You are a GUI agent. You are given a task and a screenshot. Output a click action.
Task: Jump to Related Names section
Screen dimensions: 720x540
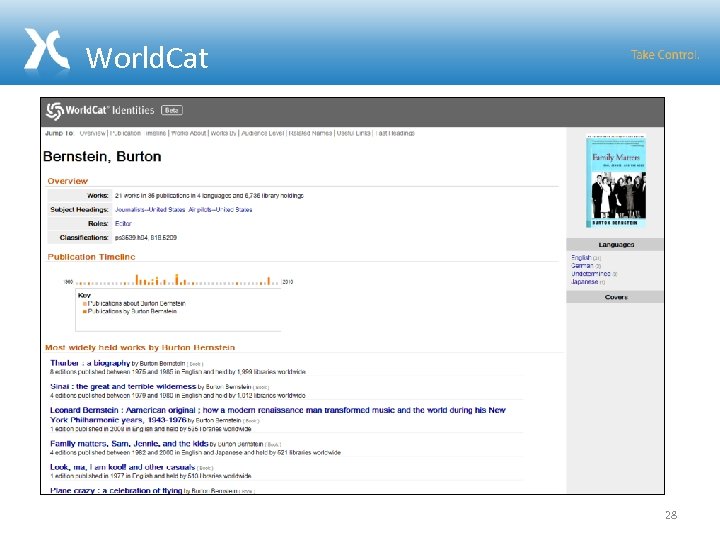(x=310, y=133)
